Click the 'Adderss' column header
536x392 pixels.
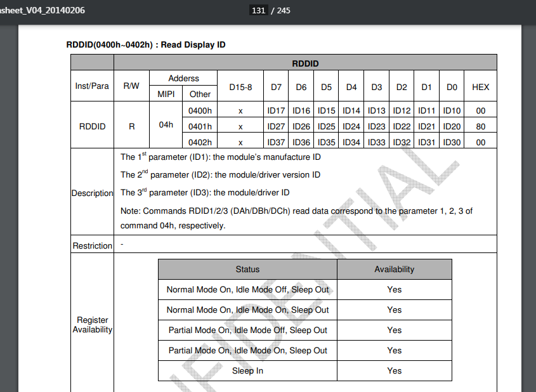pos(183,78)
